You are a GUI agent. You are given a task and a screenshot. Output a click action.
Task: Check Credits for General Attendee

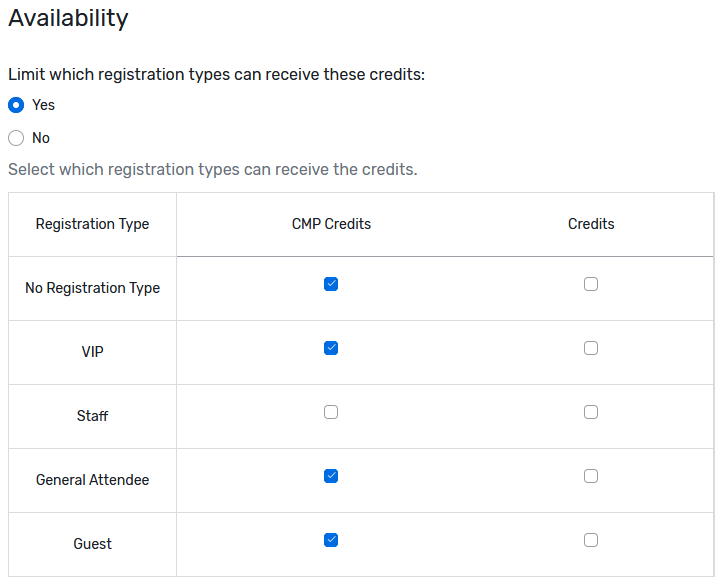coord(591,476)
